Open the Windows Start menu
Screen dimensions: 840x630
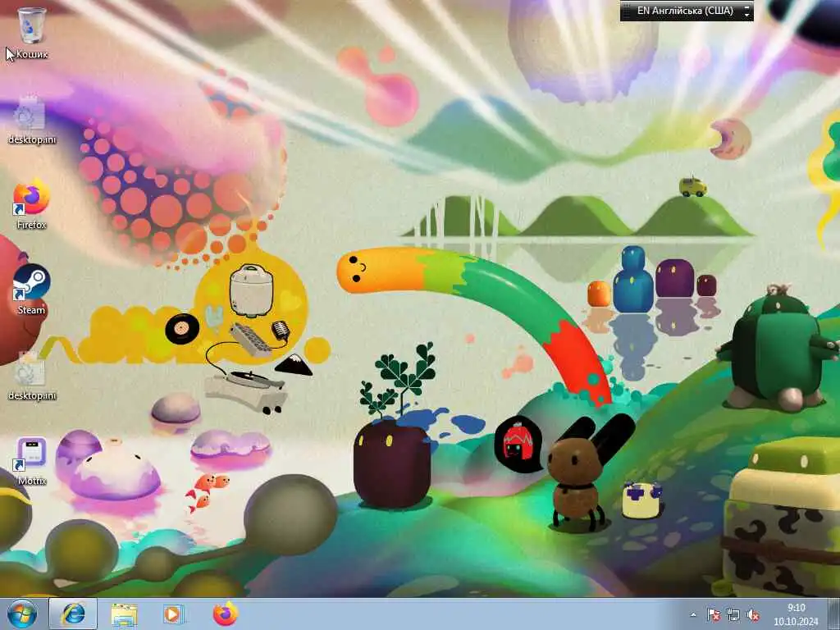coord(22,614)
